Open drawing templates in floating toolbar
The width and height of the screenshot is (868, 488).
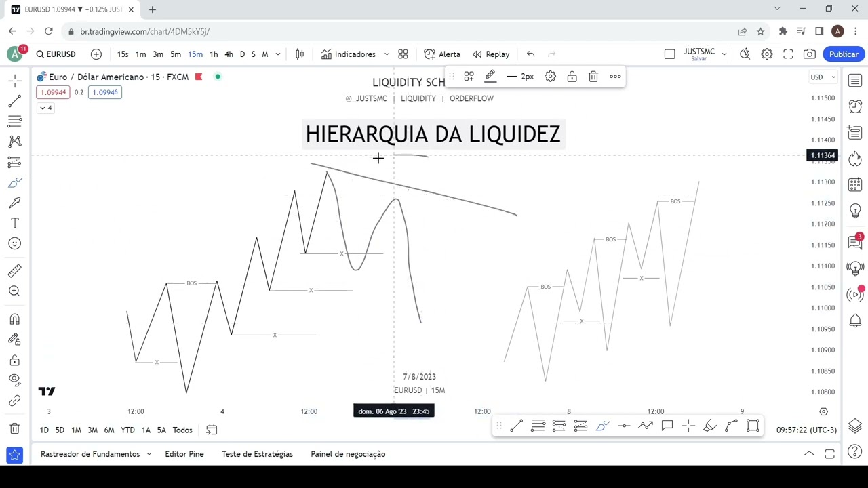[x=469, y=77]
